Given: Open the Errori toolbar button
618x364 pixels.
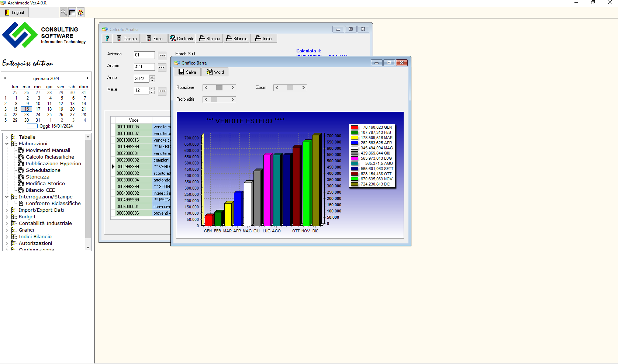Looking at the screenshot, I should [x=154, y=38].
